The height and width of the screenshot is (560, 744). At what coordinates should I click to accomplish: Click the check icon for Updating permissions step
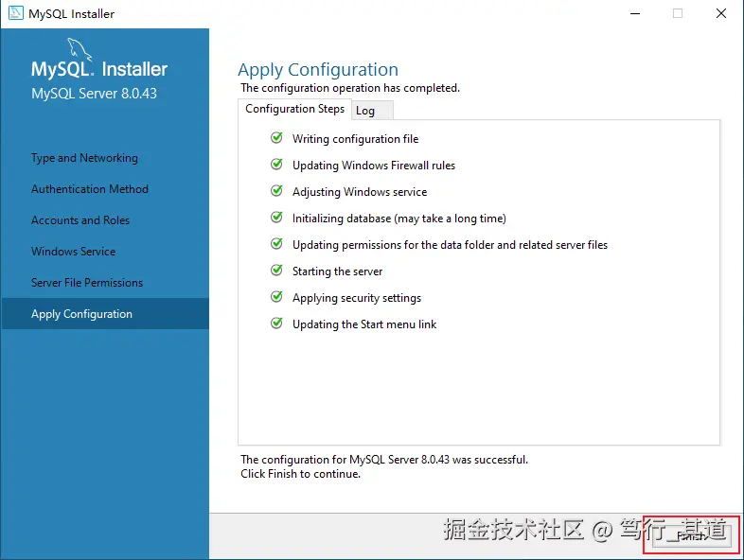(276, 244)
